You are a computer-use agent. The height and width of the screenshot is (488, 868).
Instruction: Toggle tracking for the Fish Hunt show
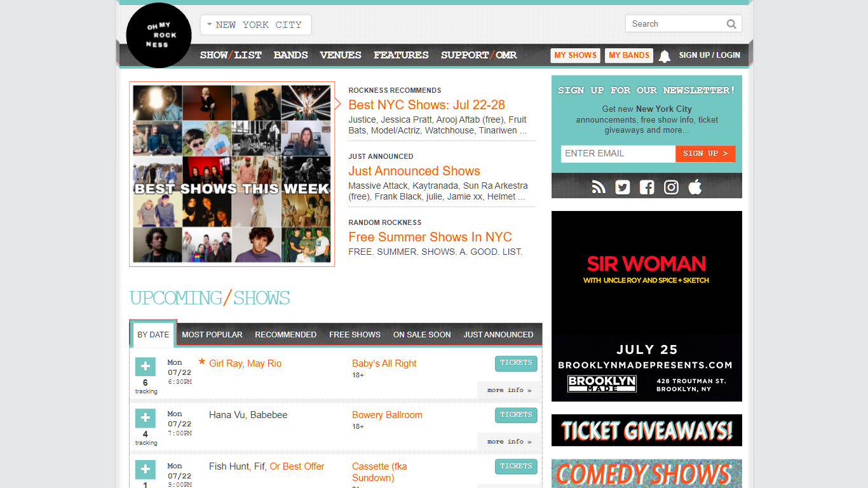pos(145,470)
